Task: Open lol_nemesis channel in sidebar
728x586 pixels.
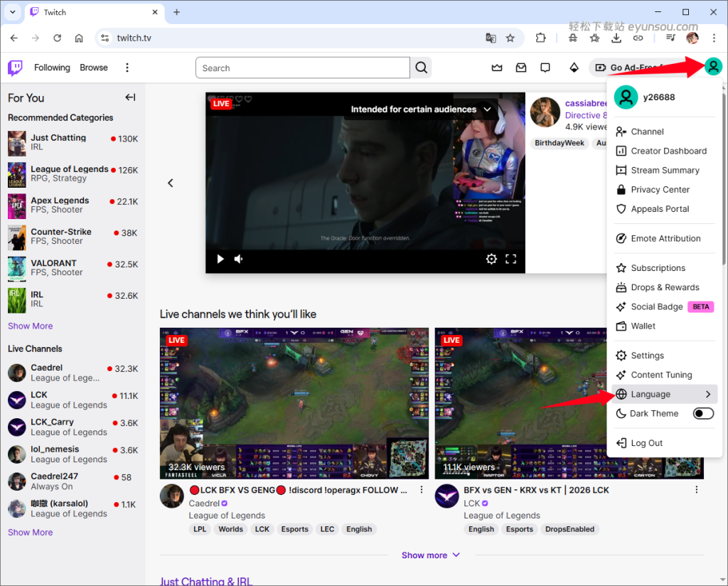Action: tap(73, 454)
